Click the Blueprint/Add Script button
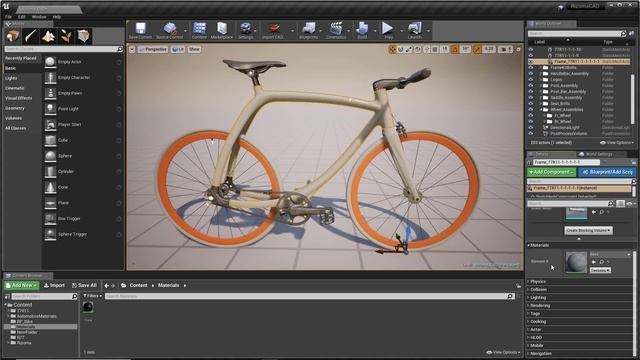Screen dimensions: 640x360 [x=607, y=172]
